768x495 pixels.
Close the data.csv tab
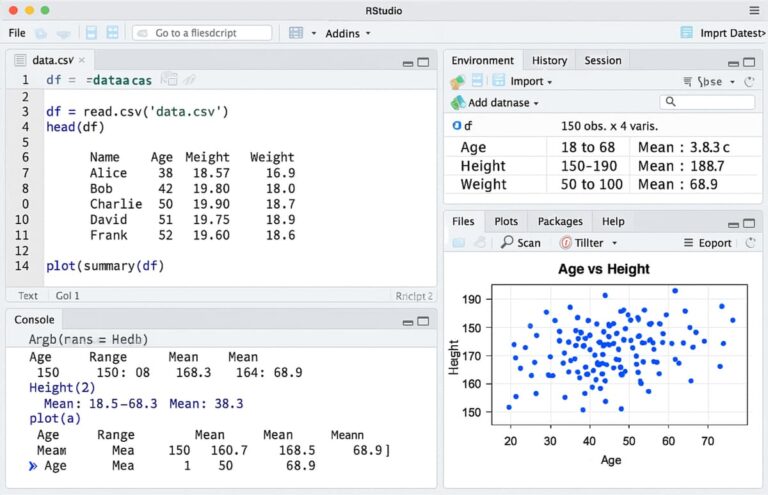tap(82, 60)
